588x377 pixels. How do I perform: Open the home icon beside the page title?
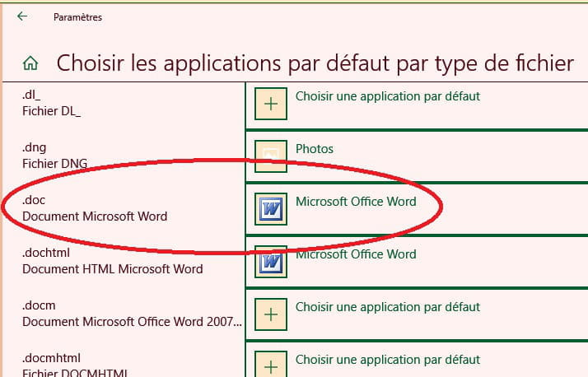pos(30,63)
